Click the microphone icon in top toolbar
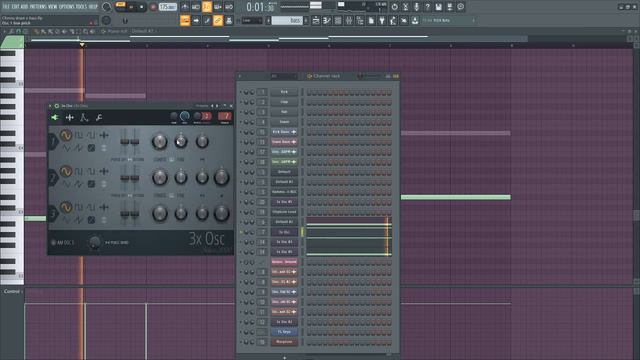This screenshot has width=640, height=360. coord(416,7)
